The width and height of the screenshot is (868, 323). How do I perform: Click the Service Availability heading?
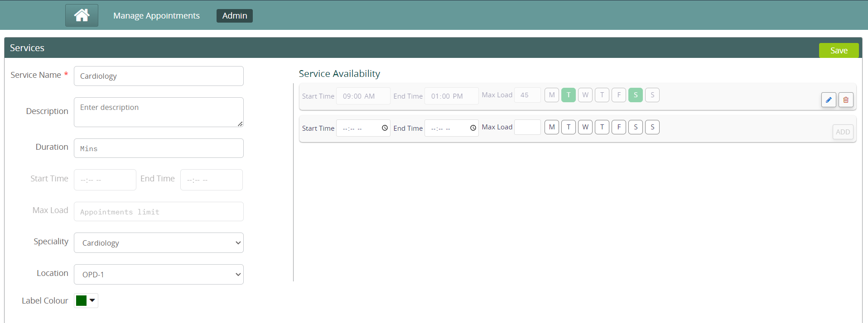click(x=339, y=74)
